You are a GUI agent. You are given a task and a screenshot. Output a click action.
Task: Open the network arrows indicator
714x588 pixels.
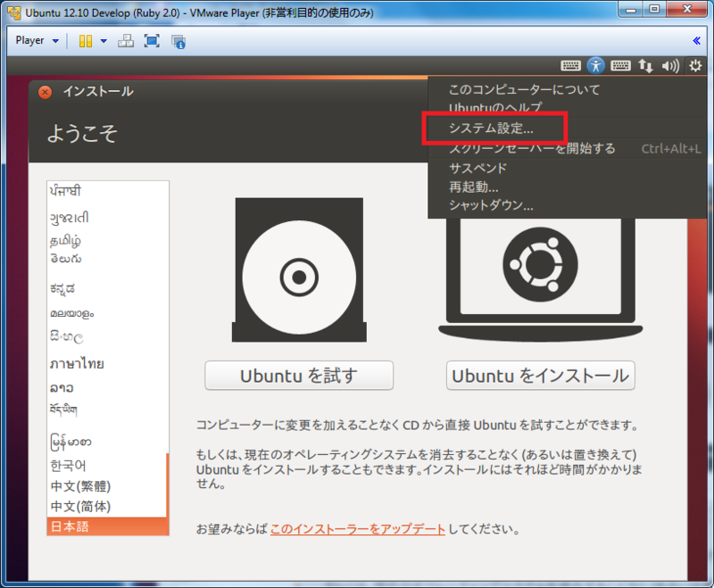(x=645, y=66)
